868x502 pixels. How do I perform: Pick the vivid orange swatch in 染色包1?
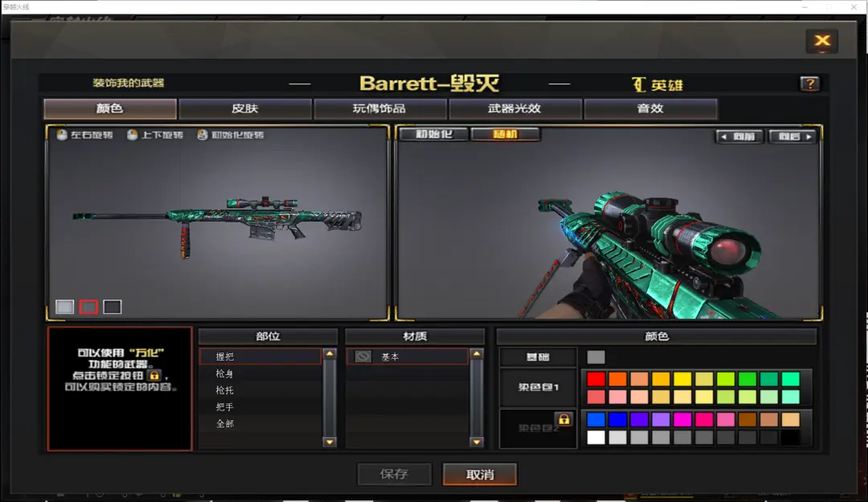pos(618,379)
